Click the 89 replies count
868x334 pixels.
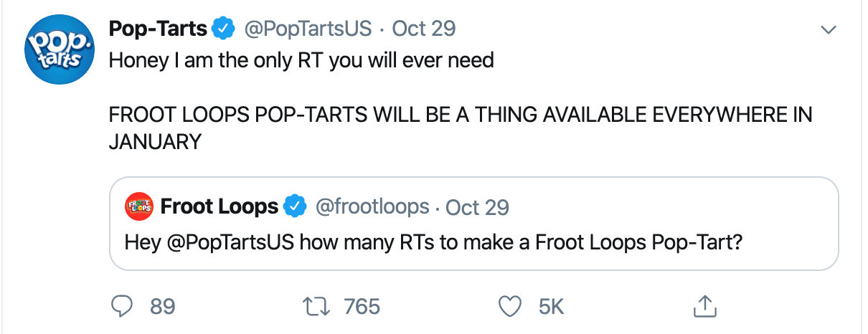coord(163,307)
